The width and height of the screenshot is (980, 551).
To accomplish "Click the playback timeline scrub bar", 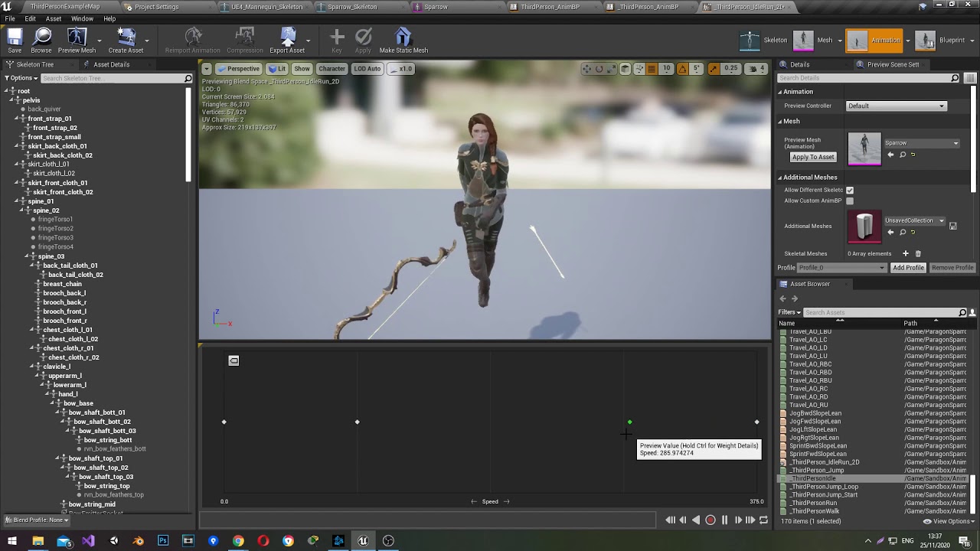I will pyautogui.click(x=427, y=520).
